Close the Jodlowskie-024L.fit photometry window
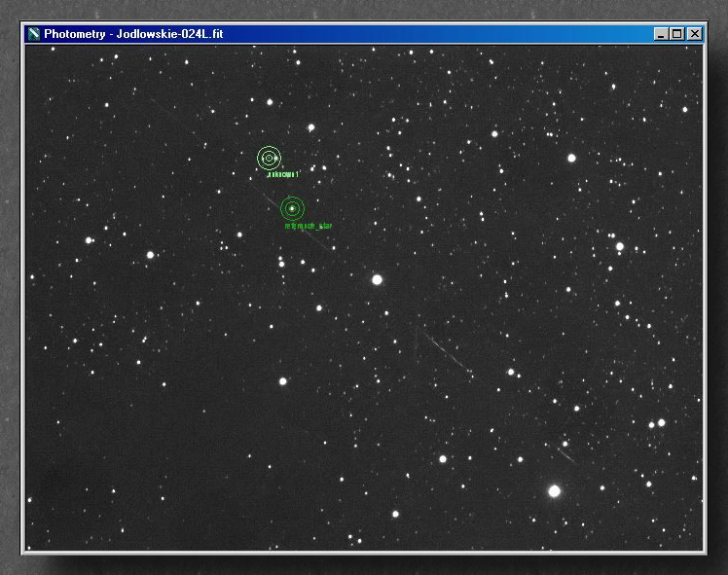 coord(694,34)
